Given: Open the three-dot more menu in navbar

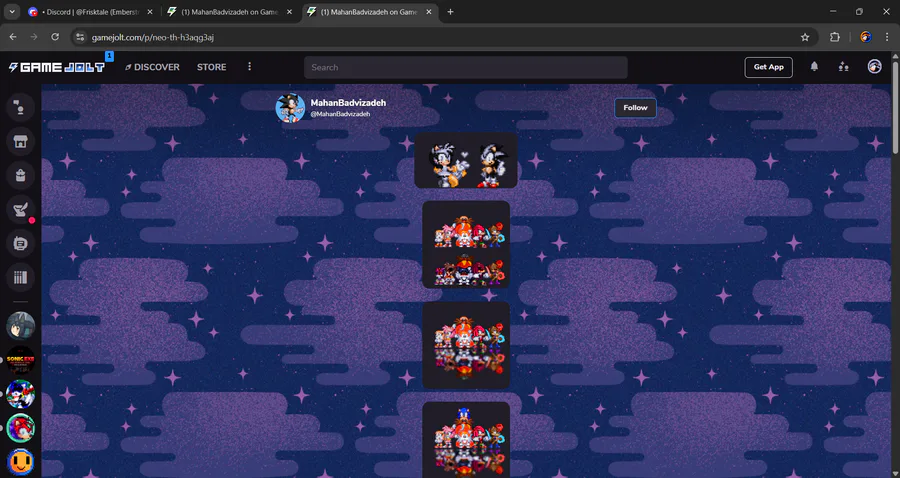Looking at the screenshot, I should [x=249, y=67].
